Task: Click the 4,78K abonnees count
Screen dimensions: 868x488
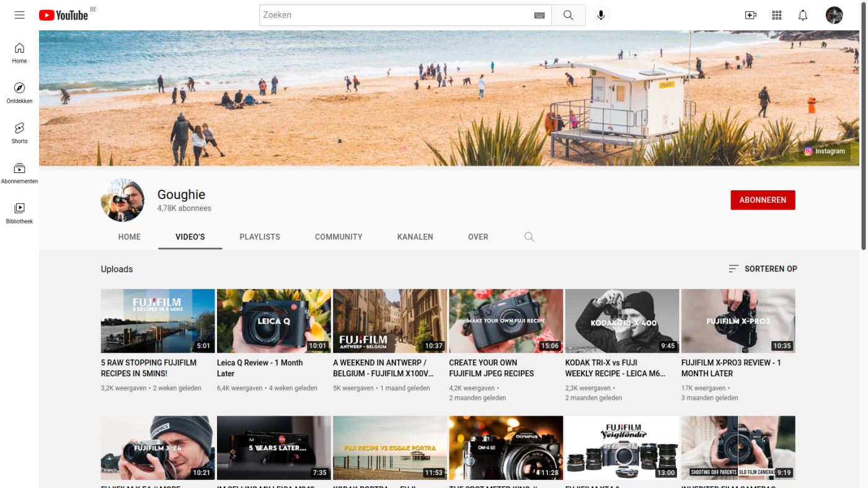Action: 184,208
